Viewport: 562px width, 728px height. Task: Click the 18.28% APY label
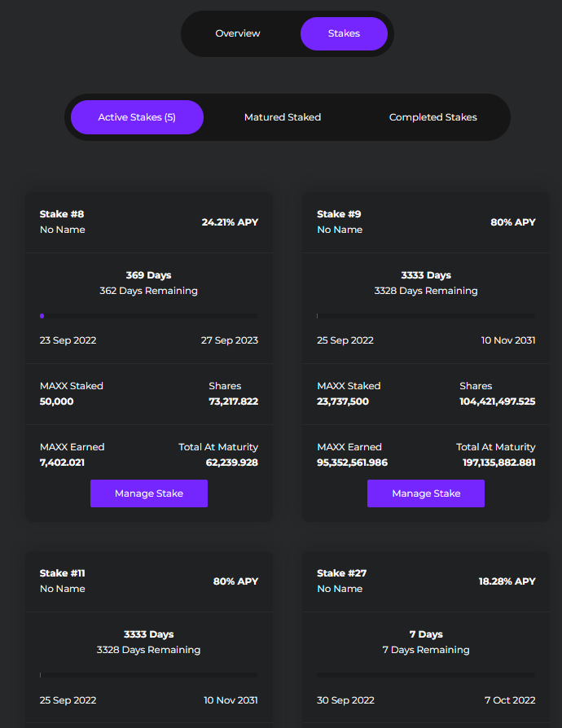click(507, 581)
